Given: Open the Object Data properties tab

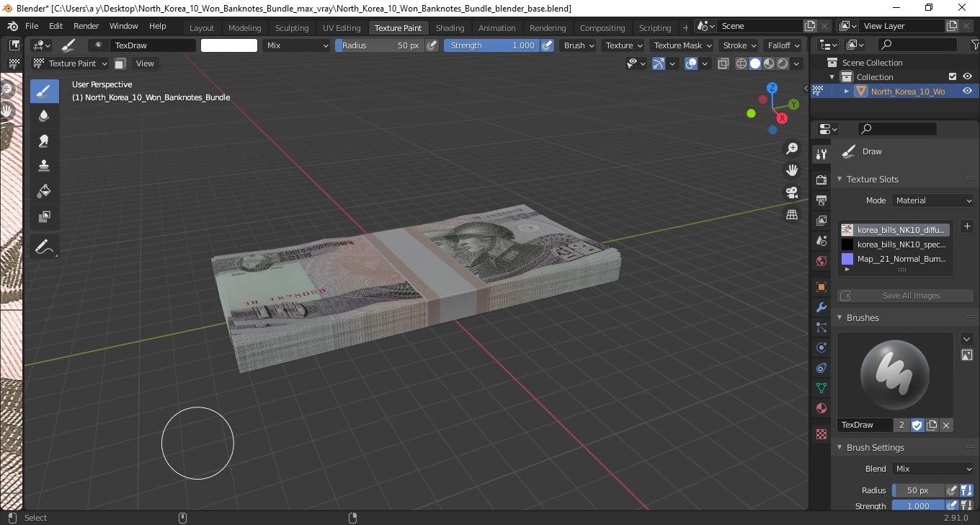Looking at the screenshot, I should 821,388.
